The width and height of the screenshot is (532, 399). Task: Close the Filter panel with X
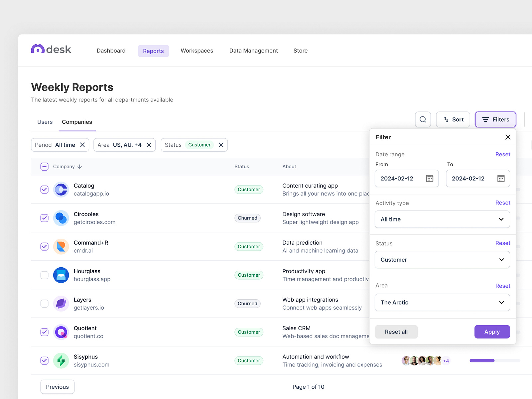[x=507, y=137]
